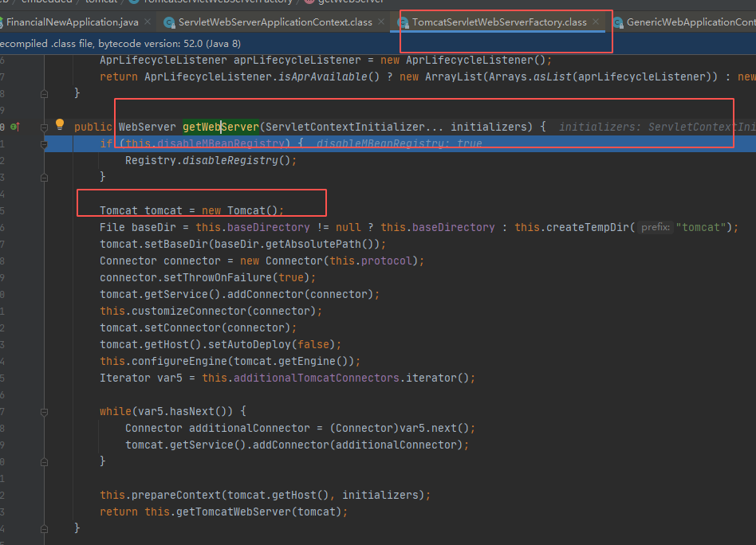
Task: Click the class icon on GenericWebApplicationCont tab
Action: click(x=617, y=22)
